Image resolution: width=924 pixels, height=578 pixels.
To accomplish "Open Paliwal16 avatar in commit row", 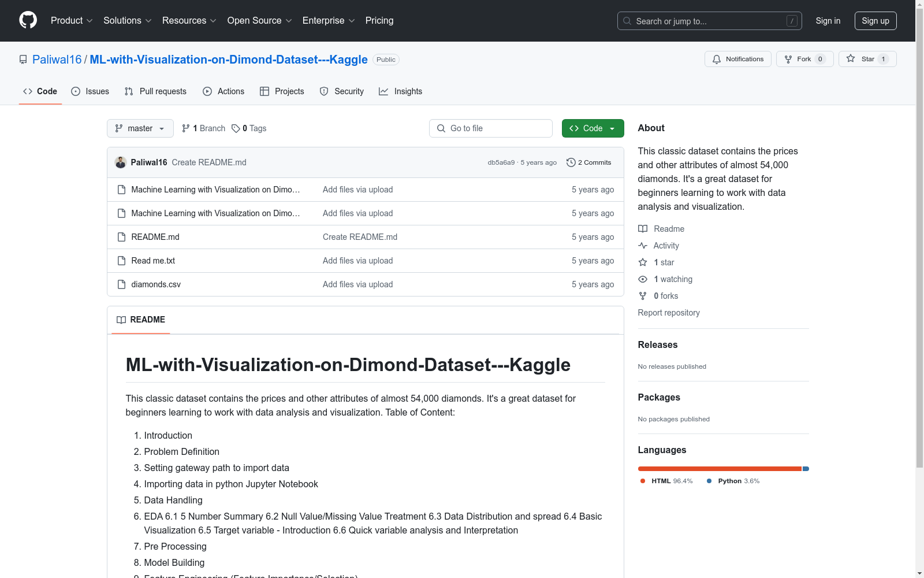I will [121, 162].
